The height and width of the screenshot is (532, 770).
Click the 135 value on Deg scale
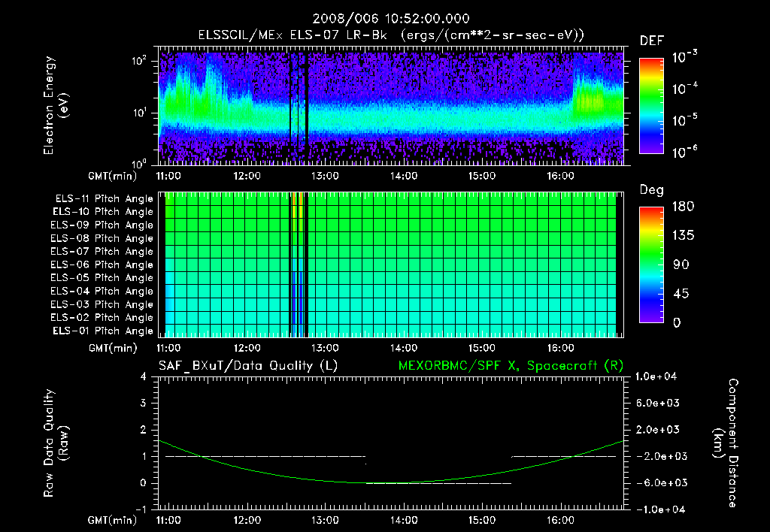coord(683,236)
